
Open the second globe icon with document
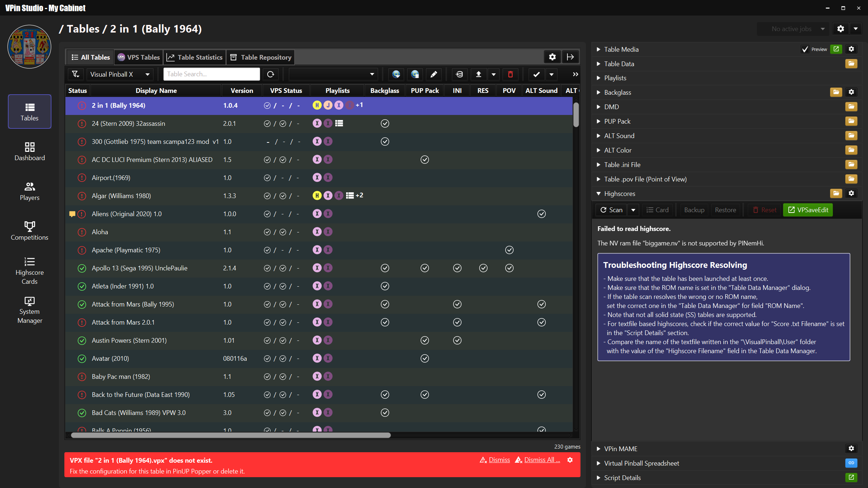click(x=415, y=74)
